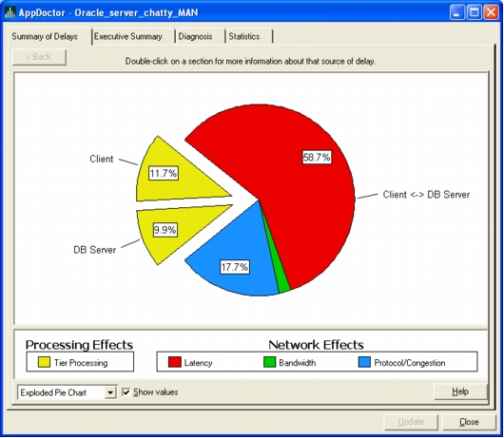Toggle the Show values checkbox
504x438 pixels.
[x=126, y=392]
